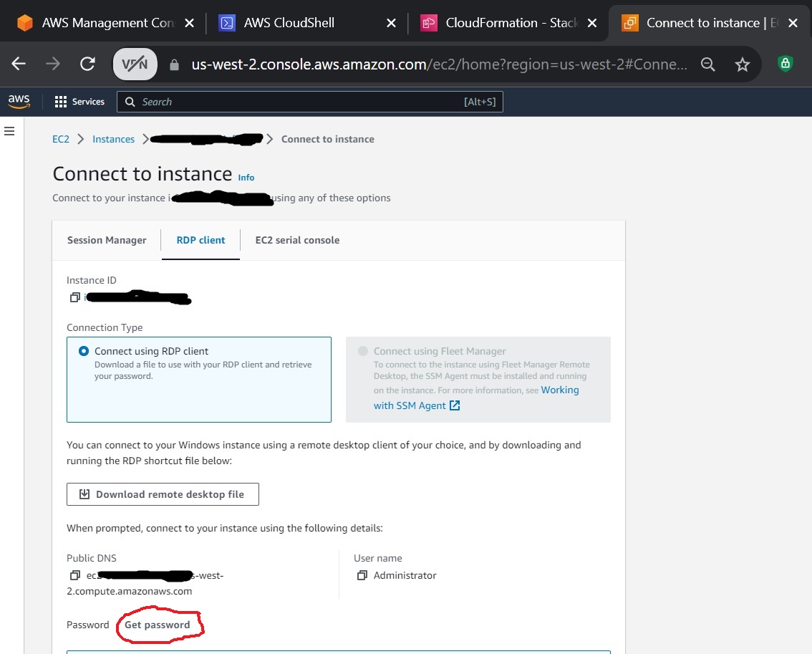Go back with the browser back arrow
This screenshot has height=654, width=812.
[19, 64]
